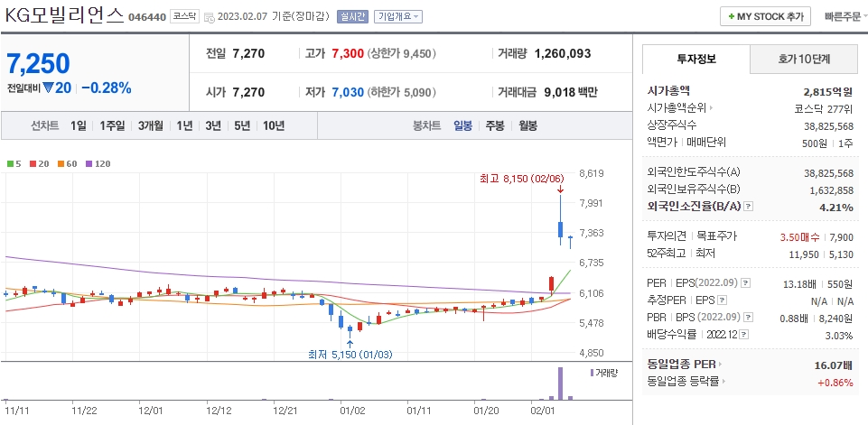
Task: Select the 1년 line chart range
Action: pos(184,125)
